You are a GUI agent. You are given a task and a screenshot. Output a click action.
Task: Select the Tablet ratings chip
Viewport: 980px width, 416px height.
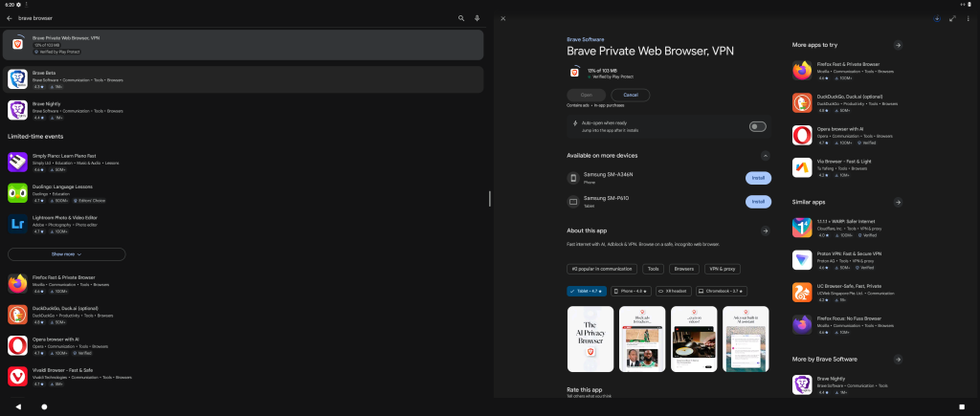(x=587, y=291)
